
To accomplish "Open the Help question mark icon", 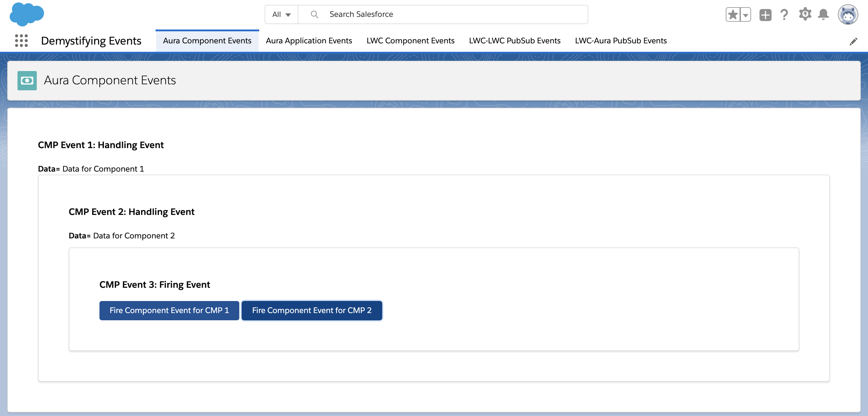I will [784, 14].
